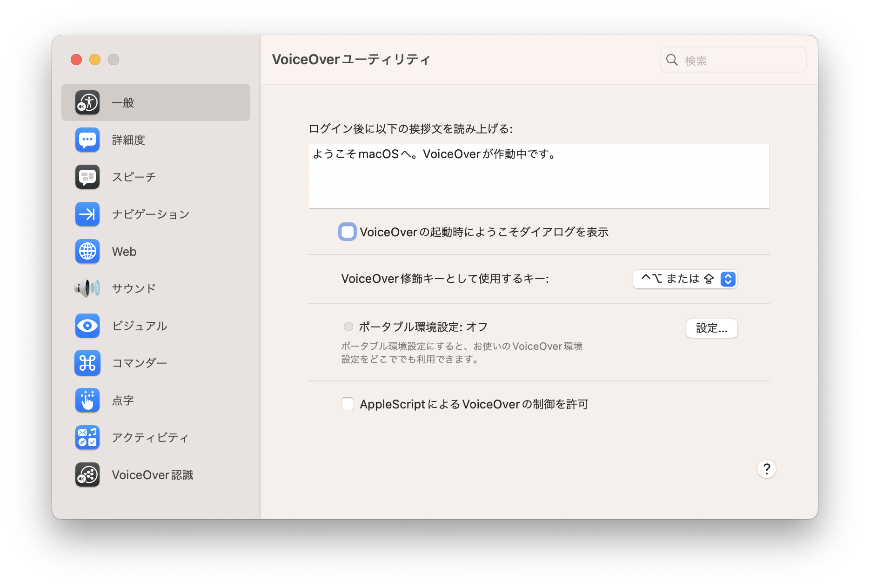Open the 詳細度 (Verbosity) settings icon

click(87, 140)
